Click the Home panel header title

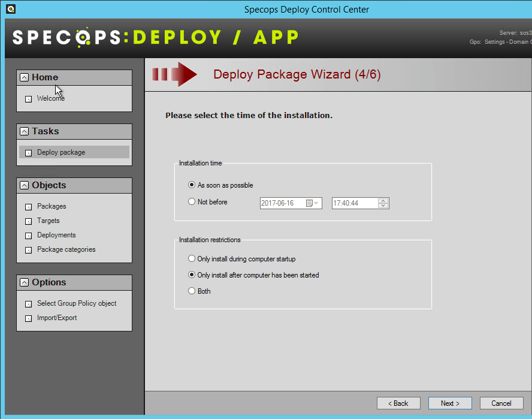(x=45, y=77)
